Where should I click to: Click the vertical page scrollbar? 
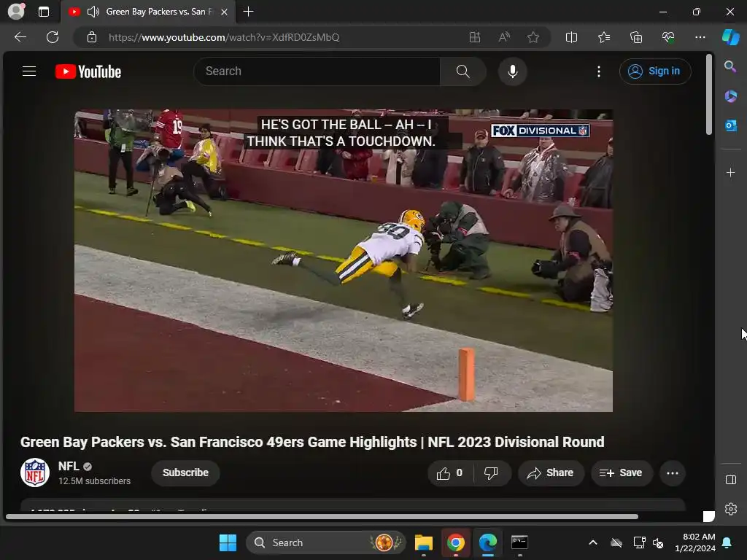point(709,94)
